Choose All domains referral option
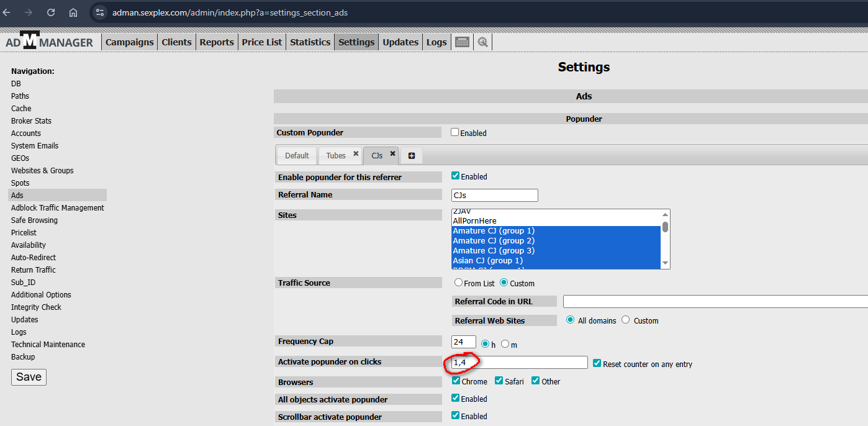Image resolution: width=868 pixels, height=426 pixels. coord(570,320)
